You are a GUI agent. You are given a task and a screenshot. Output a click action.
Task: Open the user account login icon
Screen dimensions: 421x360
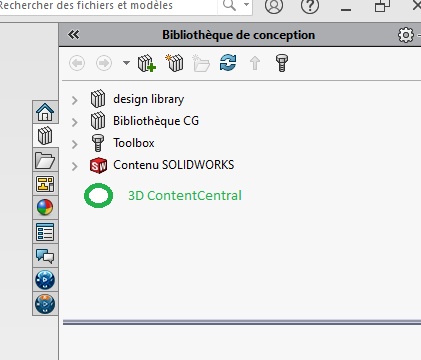pyautogui.click(x=274, y=5)
